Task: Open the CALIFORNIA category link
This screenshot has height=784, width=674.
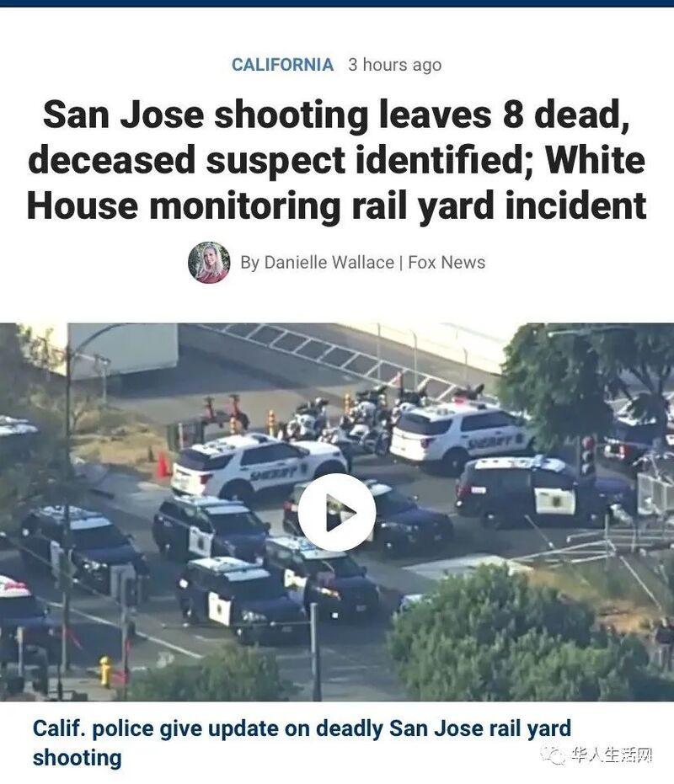Action: [283, 65]
